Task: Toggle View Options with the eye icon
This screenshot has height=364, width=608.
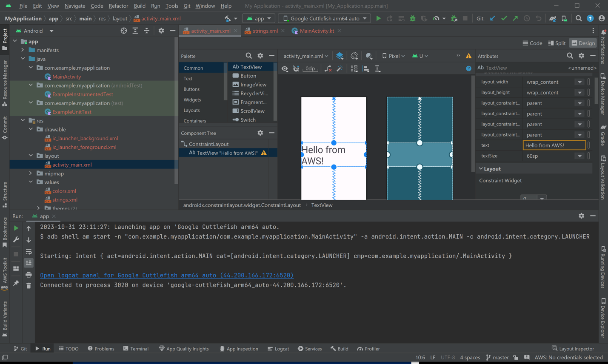Action: point(285,68)
